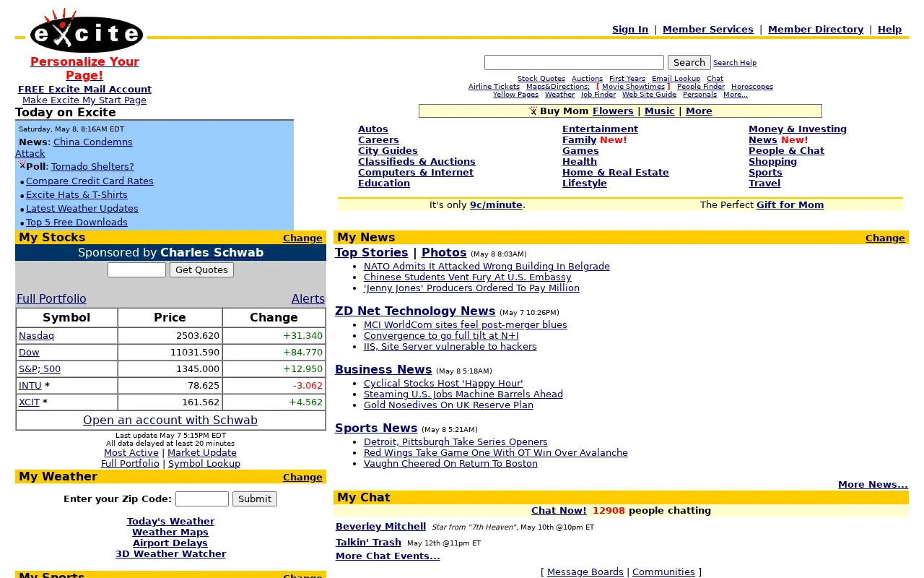The image size is (924, 578).
Task: Open the Tornado Shelters poll
Action: pyautogui.click(x=92, y=167)
